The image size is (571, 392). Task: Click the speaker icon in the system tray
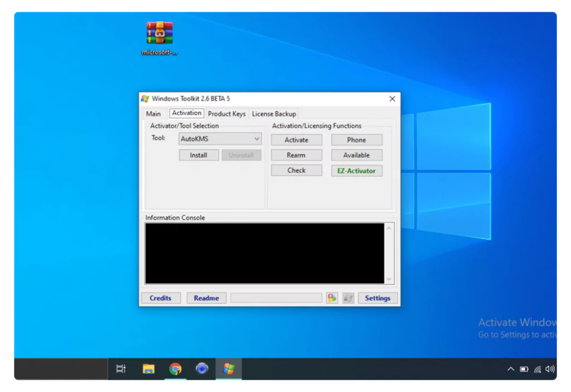pyautogui.click(x=550, y=369)
